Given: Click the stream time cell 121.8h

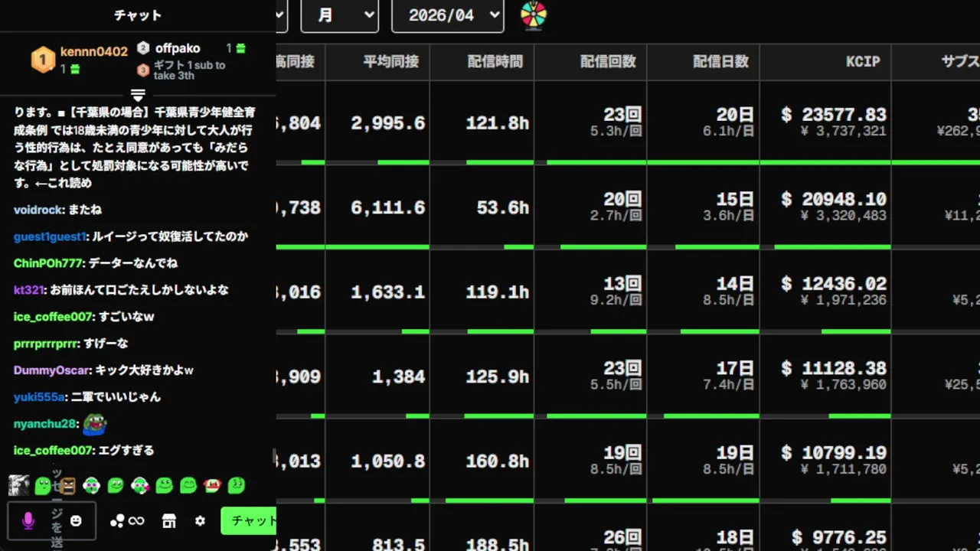Looking at the screenshot, I should [498, 123].
